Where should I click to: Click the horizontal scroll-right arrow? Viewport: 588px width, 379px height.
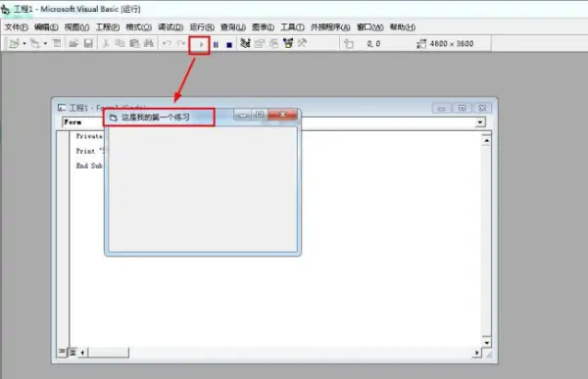click(476, 353)
